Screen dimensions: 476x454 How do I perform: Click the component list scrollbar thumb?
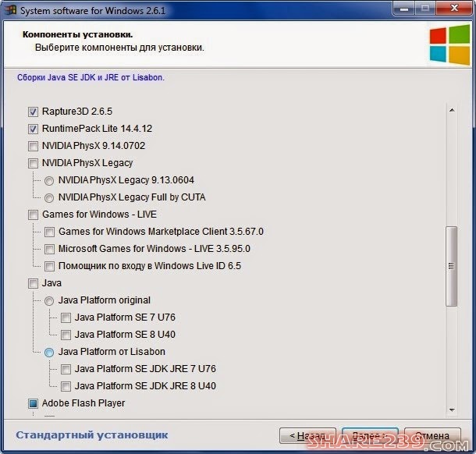coord(451,266)
